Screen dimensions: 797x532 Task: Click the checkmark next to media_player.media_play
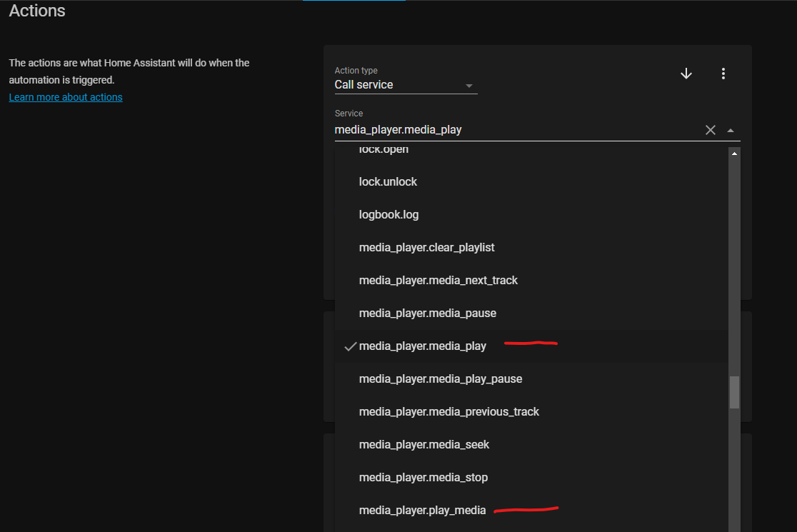click(x=350, y=346)
